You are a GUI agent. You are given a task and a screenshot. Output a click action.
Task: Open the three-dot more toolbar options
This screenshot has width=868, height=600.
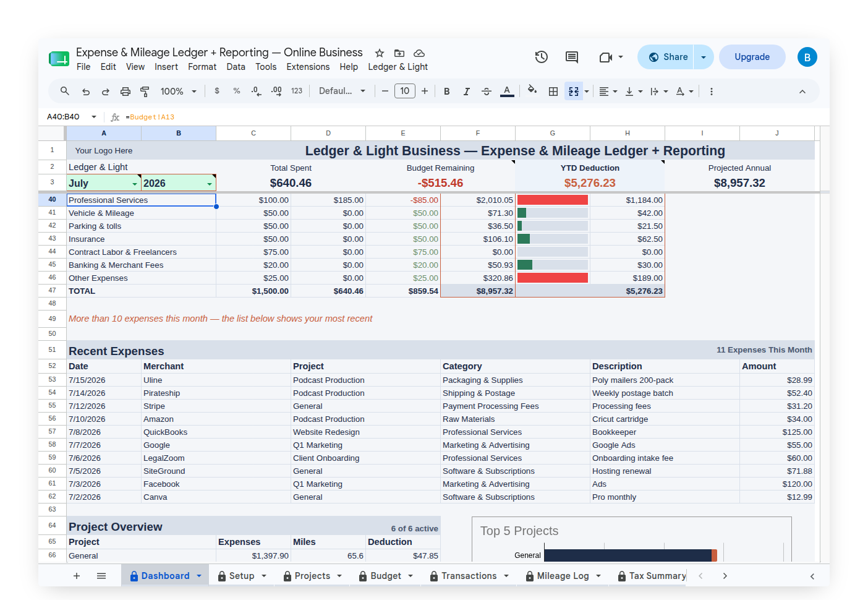point(712,92)
